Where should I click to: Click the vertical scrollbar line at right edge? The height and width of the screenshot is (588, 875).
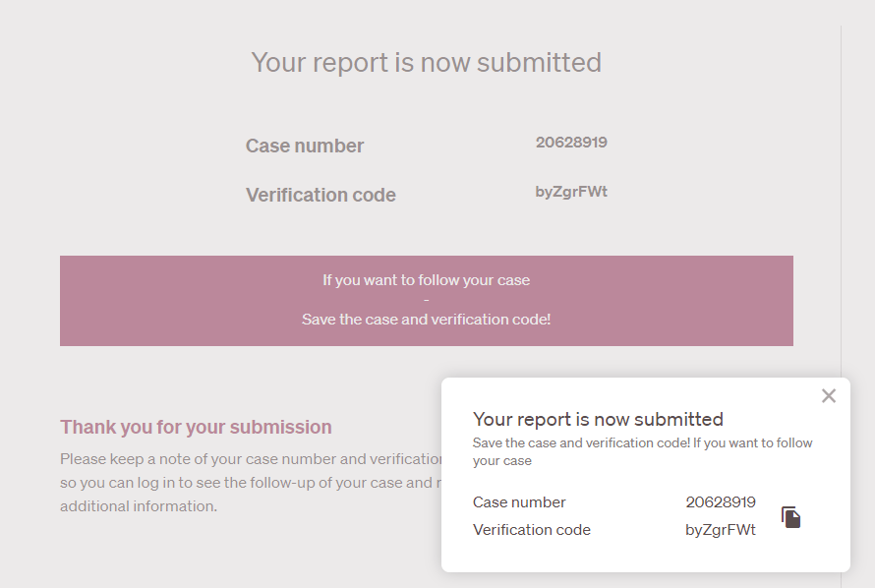click(x=842, y=197)
